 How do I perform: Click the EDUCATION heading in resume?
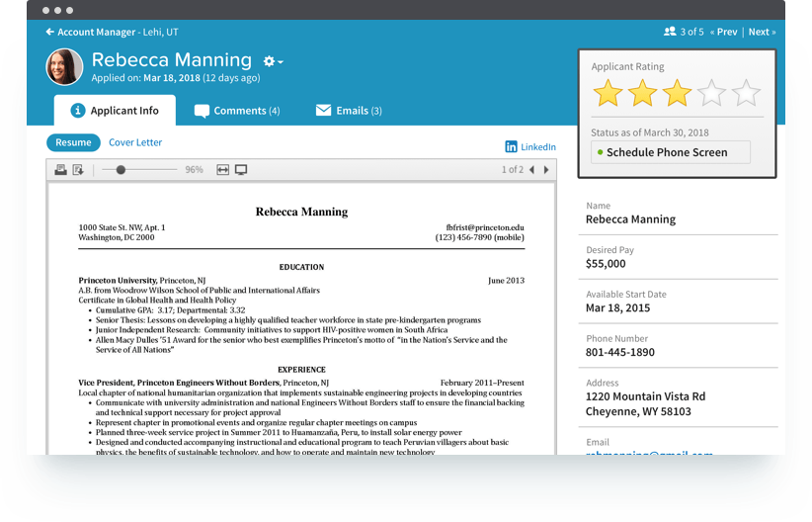point(301,267)
